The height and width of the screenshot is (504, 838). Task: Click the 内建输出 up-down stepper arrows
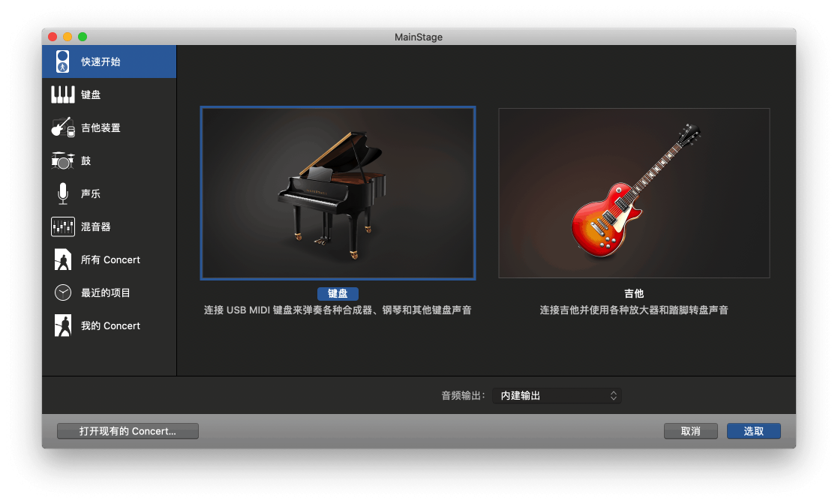point(613,395)
